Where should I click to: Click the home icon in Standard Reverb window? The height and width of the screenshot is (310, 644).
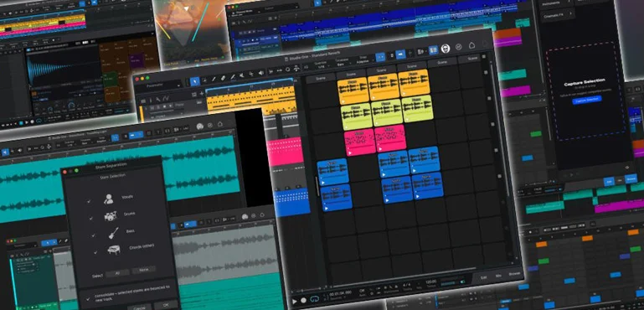click(x=472, y=45)
